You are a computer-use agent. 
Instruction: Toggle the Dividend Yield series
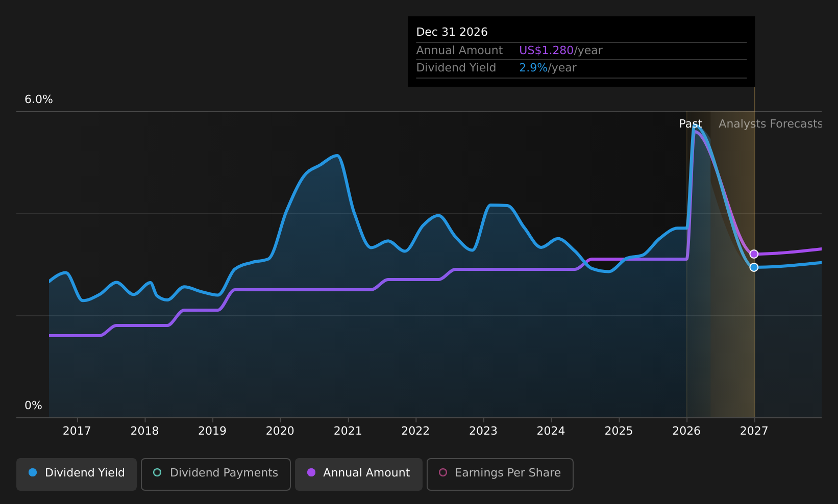77,474
